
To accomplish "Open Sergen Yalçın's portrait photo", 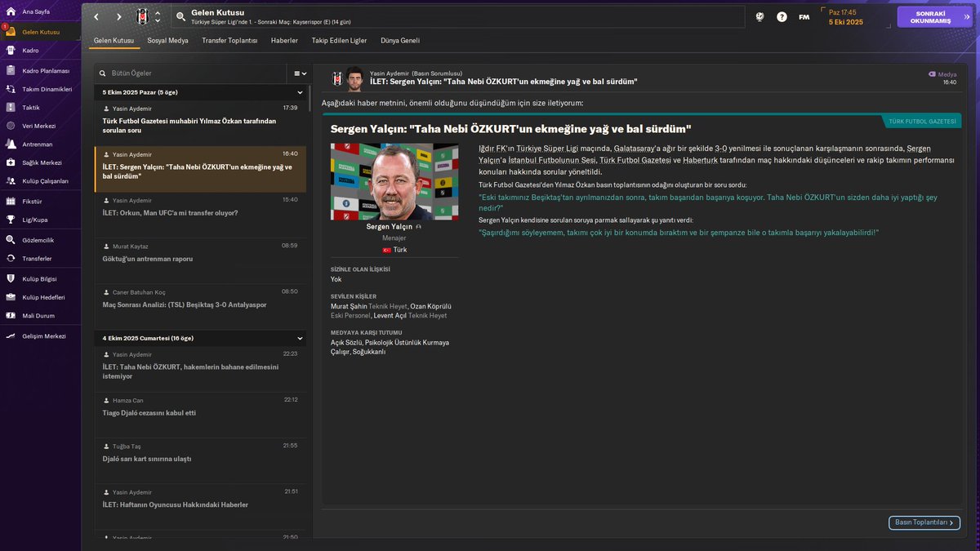I will click(394, 181).
